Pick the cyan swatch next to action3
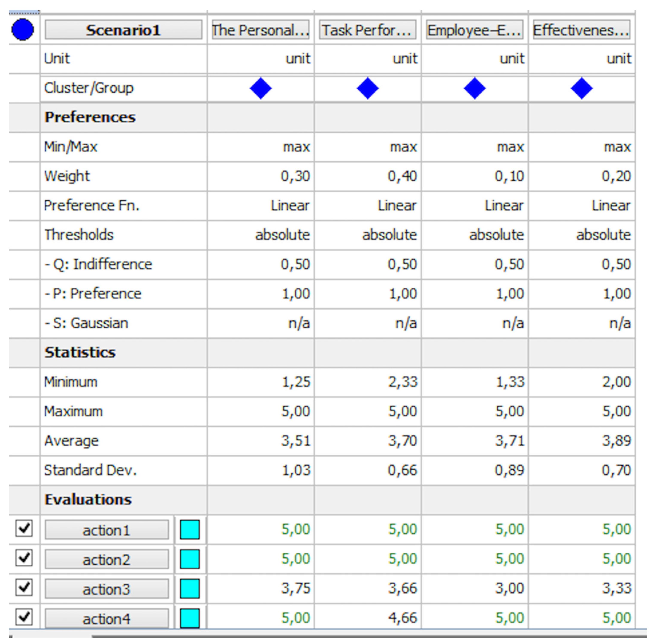The image size is (651, 644). (190, 588)
